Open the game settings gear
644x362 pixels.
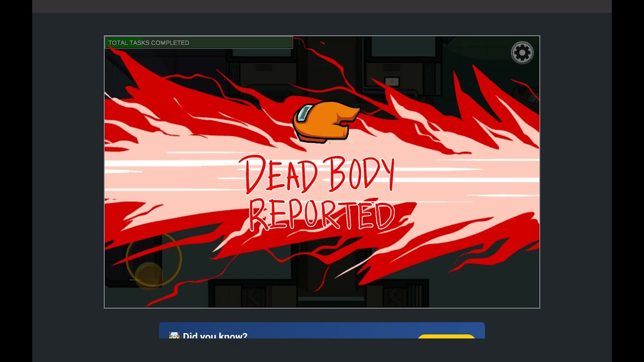pyautogui.click(x=522, y=53)
